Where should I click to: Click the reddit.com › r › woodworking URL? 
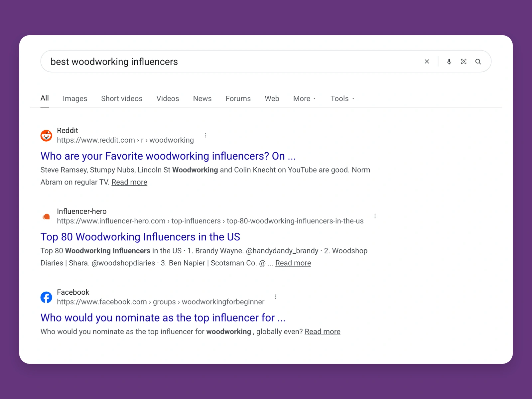[x=125, y=140]
